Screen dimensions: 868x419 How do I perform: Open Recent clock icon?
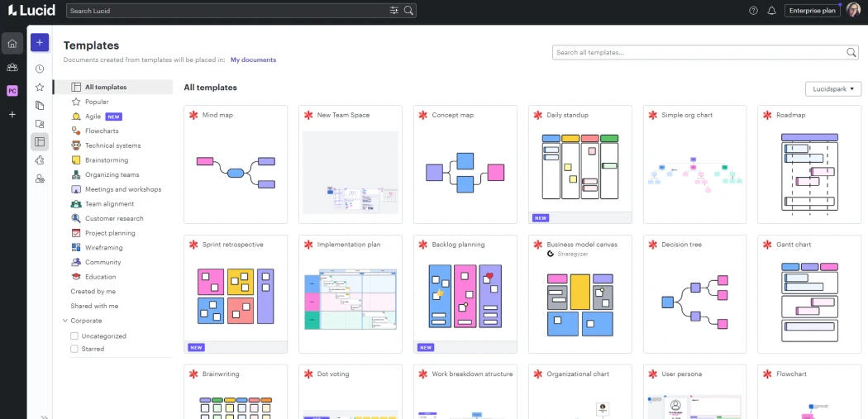coord(40,69)
